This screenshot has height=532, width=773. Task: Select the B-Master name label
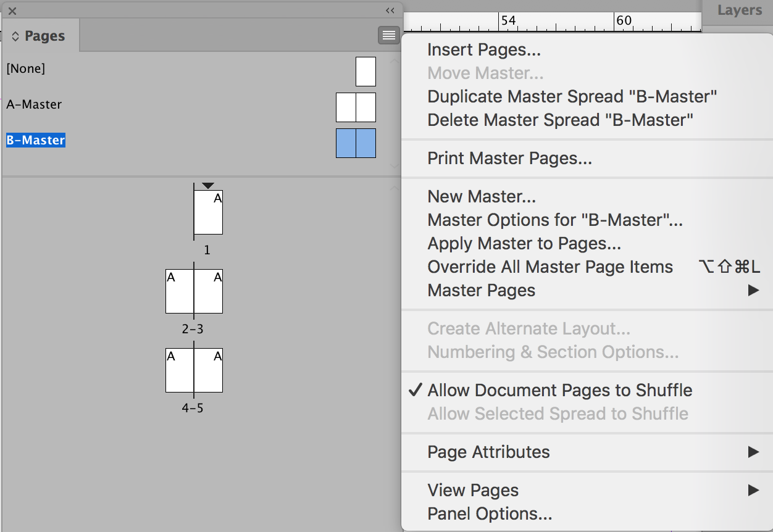point(36,140)
